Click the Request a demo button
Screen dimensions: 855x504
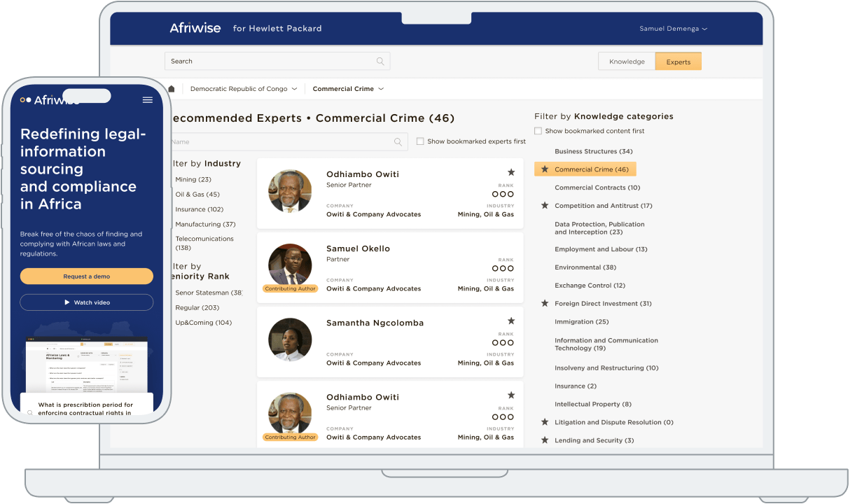click(87, 276)
